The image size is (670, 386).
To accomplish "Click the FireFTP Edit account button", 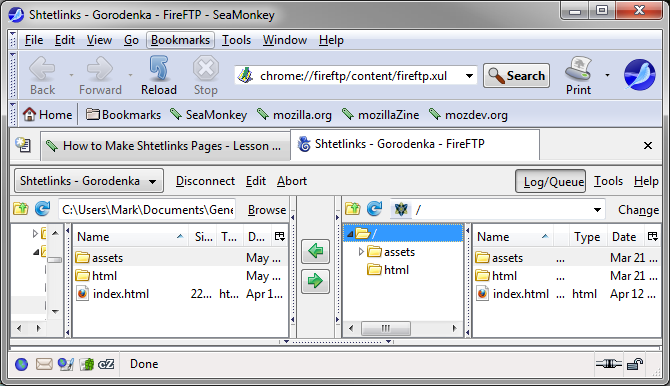I will click(x=256, y=181).
